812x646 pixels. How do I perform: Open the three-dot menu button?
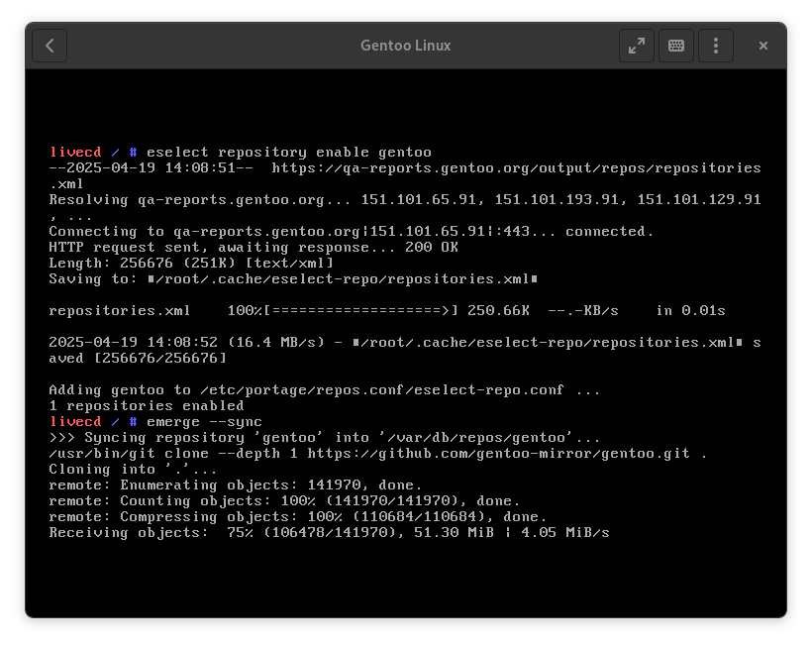716,46
